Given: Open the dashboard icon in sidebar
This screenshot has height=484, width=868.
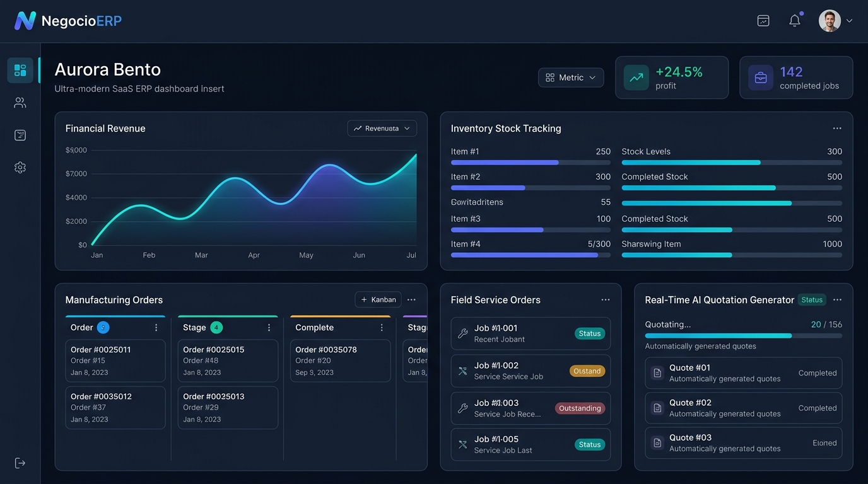Looking at the screenshot, I should [x=20, y=70].
